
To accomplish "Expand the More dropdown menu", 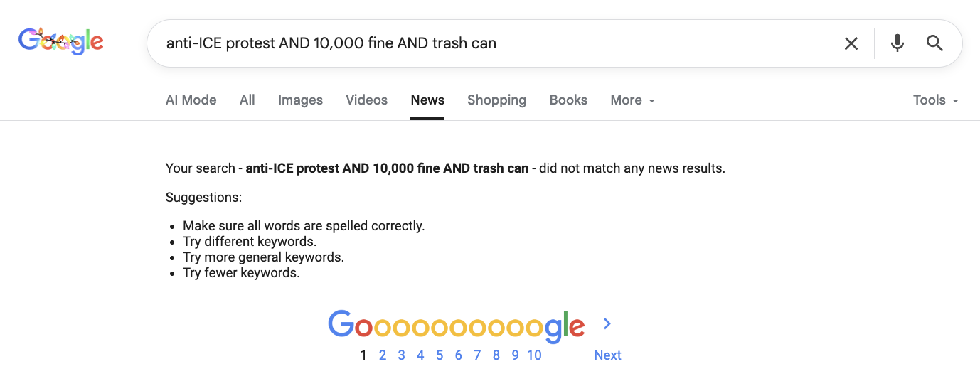I will click(632, 100).
